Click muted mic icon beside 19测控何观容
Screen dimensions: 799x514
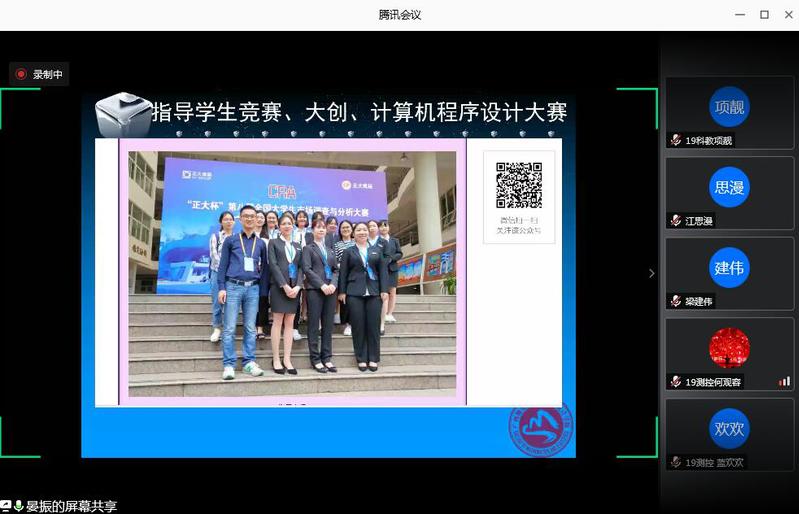pos(676,382)
